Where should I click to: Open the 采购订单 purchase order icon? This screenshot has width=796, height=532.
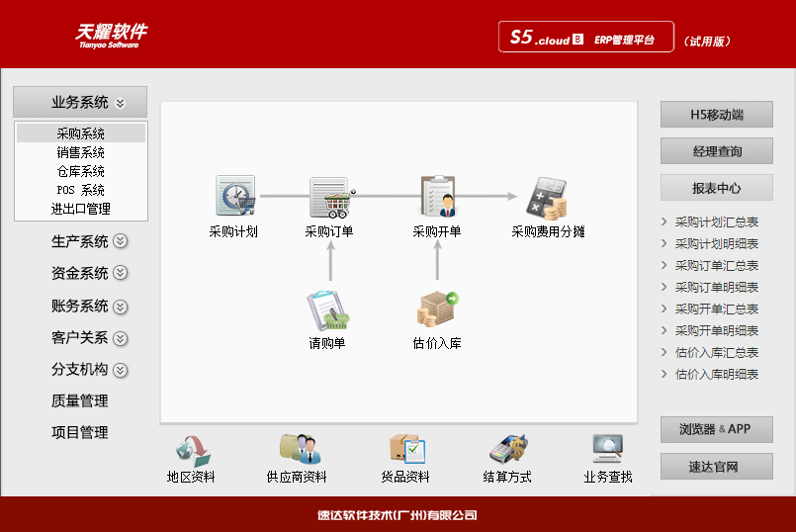click(330, 198)
